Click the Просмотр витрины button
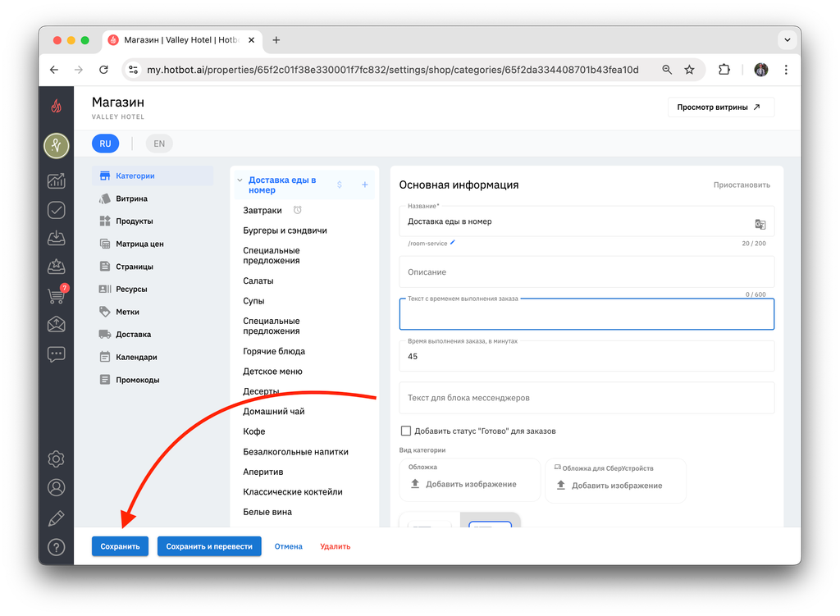This screenshot has height=616, width=840. click(x=720, y=107)
